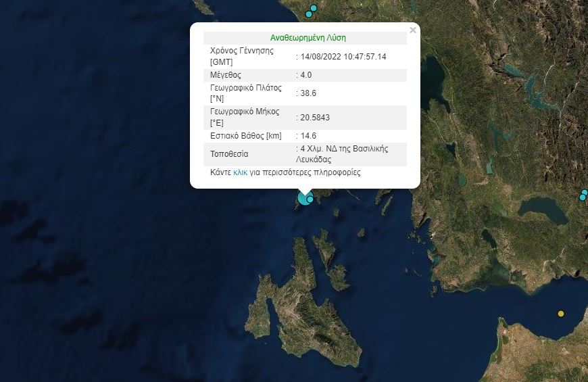Click the 'κλικ' link for more information
The height and width of the screenshot is (382, 588).
pos(240,172)
